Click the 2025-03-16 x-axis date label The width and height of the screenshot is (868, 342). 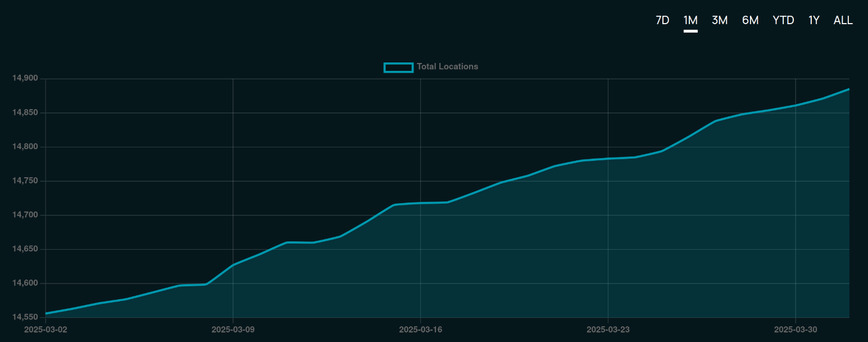pyautogui.click(x=421, y=329)
